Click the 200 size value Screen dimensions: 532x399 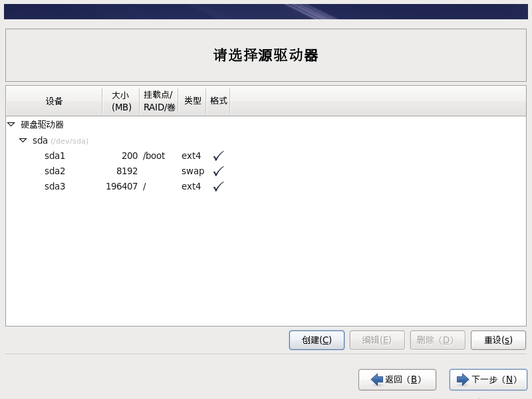click(x=130, y=156)
